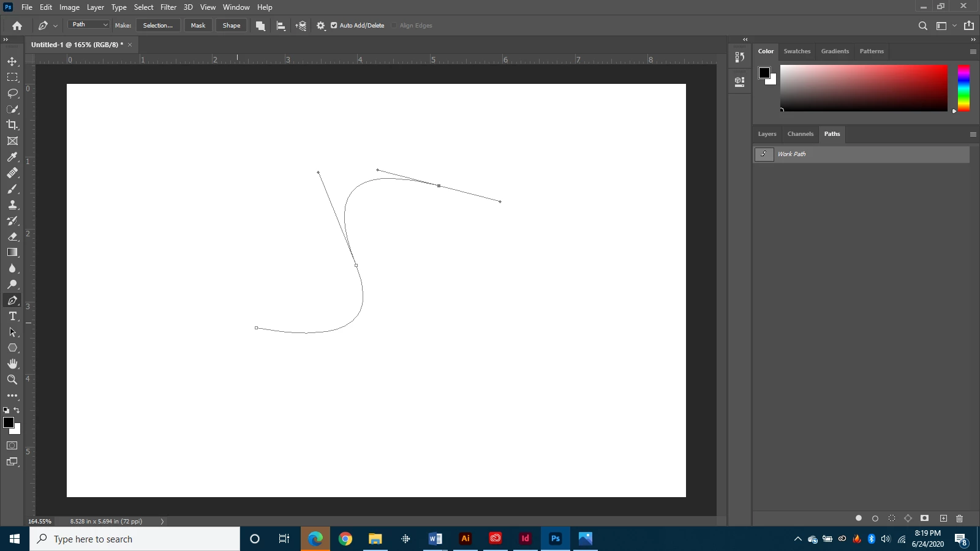Image resolution: width=980 pixels, height=551 pixels.
Task: Change screen mode button
Action: pyautogui.click(x=12, y=462)
